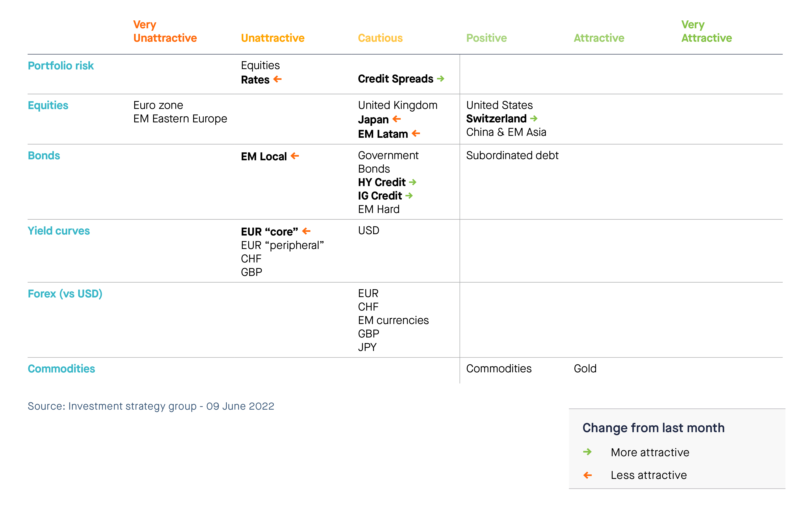Viewport: 812px width, 517px height.
Task: Click orange arrow next to EM Local
Action: pyautogui.click(x=295, y=156)
